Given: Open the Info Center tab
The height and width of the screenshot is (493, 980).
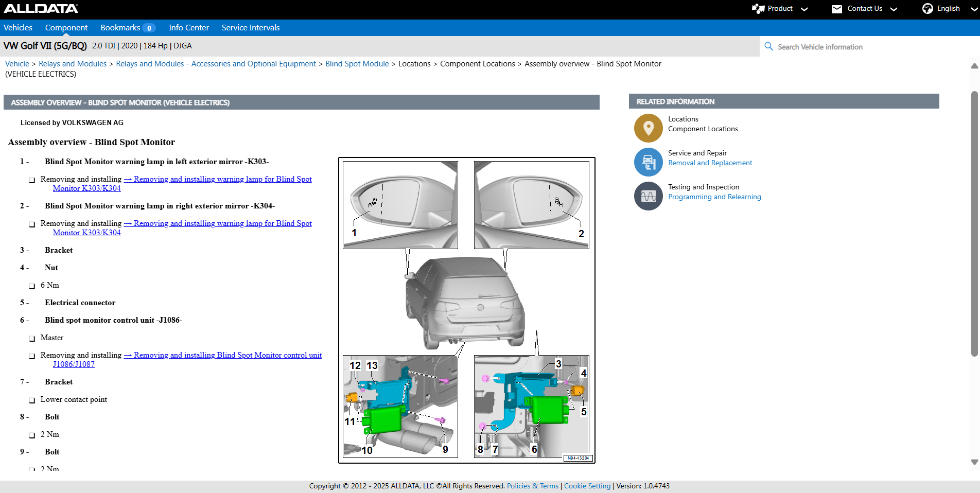Looking at the screenshot, I should click(x=188, y=28).
